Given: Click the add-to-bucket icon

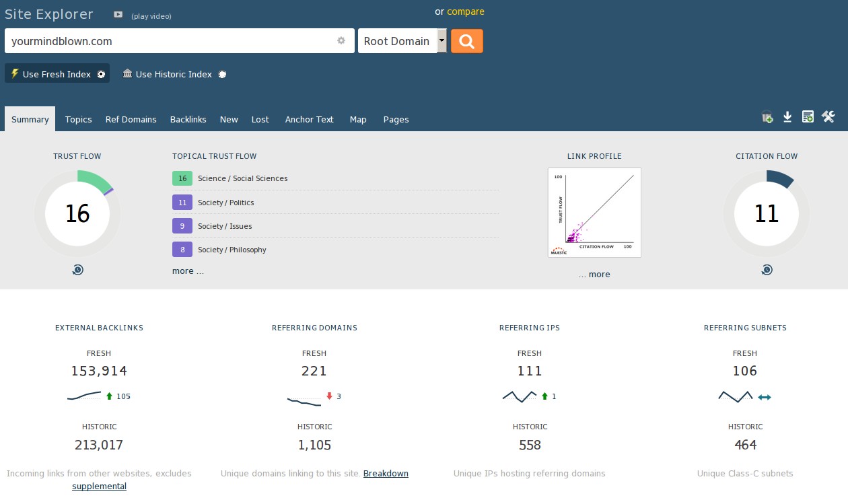Looking at the screenshot, I should 767,118.
